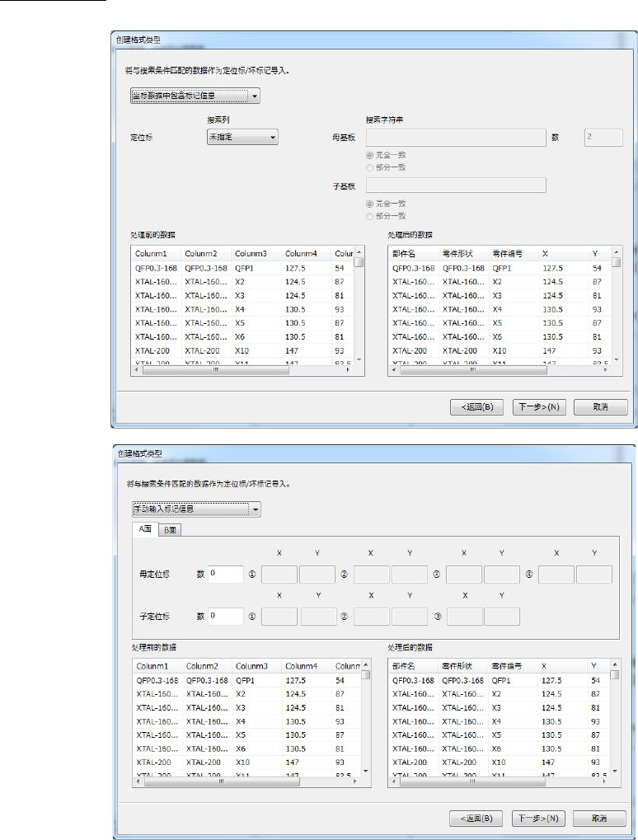Screen dimensions: 638x840
Task: Open the 手动输入标记信息 dropdown
Action: [195, 509]
